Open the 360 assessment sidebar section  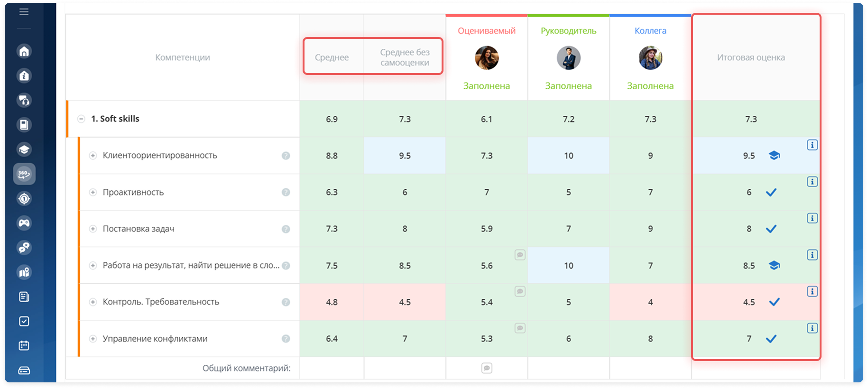click(x=24, y=174)
